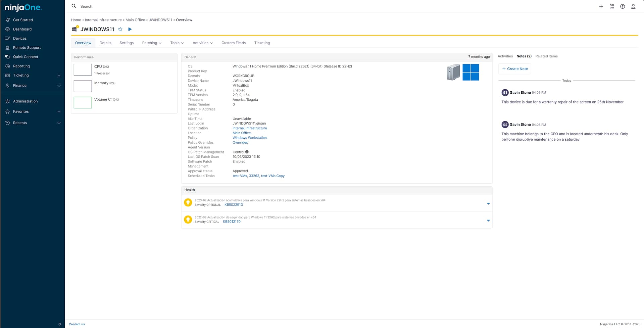Switch to the Custom Fields tab

tap(233, 43)
